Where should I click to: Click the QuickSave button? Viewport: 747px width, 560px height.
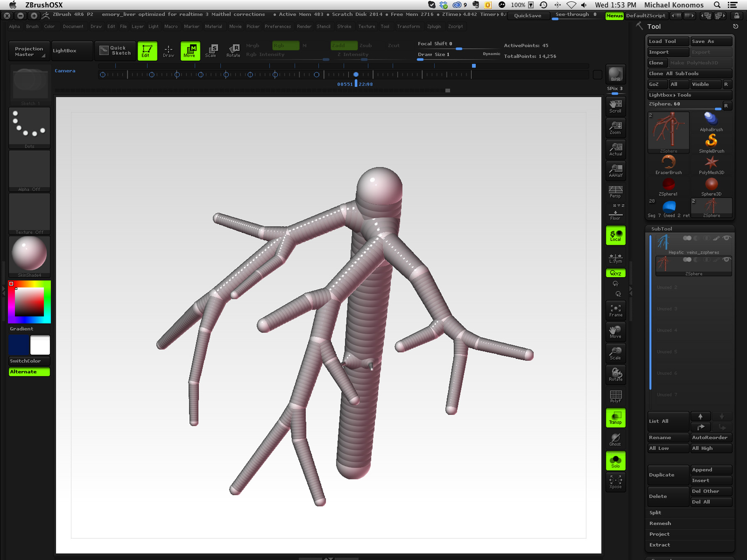527,16
